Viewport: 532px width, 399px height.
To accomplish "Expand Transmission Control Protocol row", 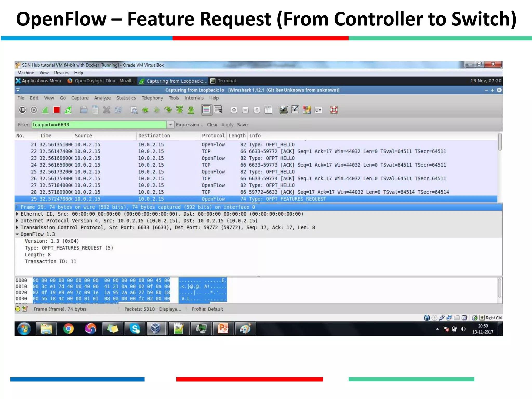I will pos(17,227).
